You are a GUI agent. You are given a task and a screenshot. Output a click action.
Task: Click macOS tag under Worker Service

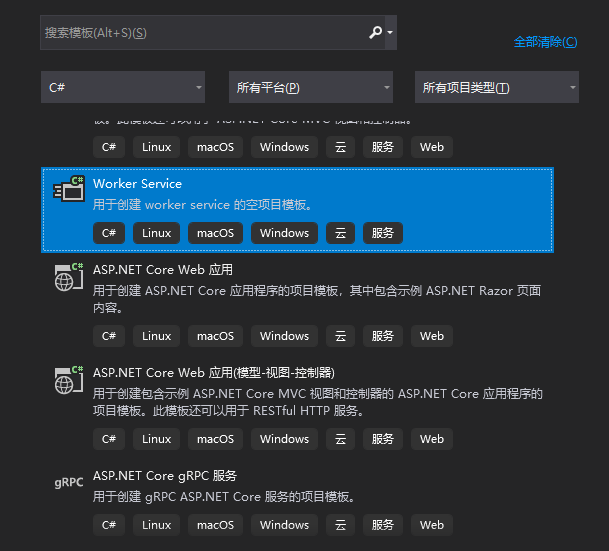point(215,233)
